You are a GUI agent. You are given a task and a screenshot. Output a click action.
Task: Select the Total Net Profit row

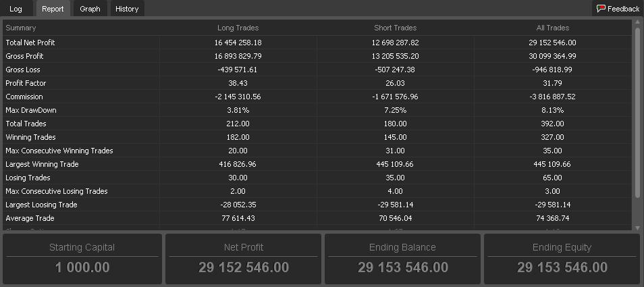[x=317, y=43]
